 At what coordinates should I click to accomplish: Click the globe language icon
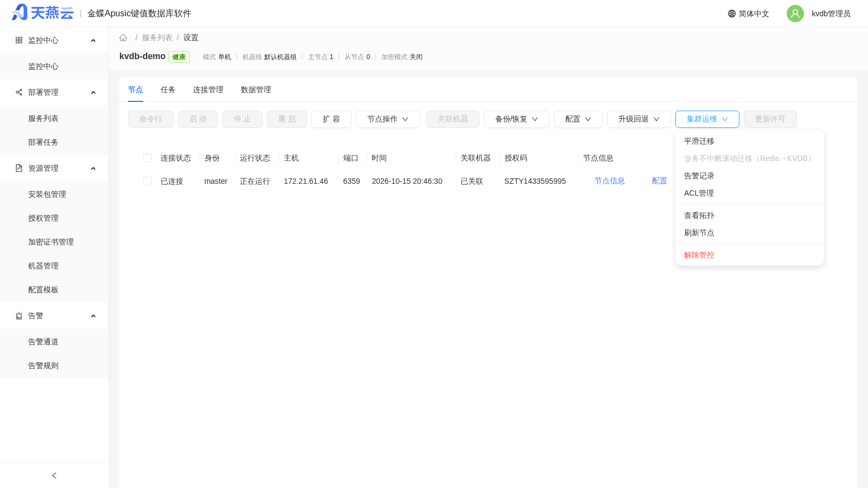(732, 14)
